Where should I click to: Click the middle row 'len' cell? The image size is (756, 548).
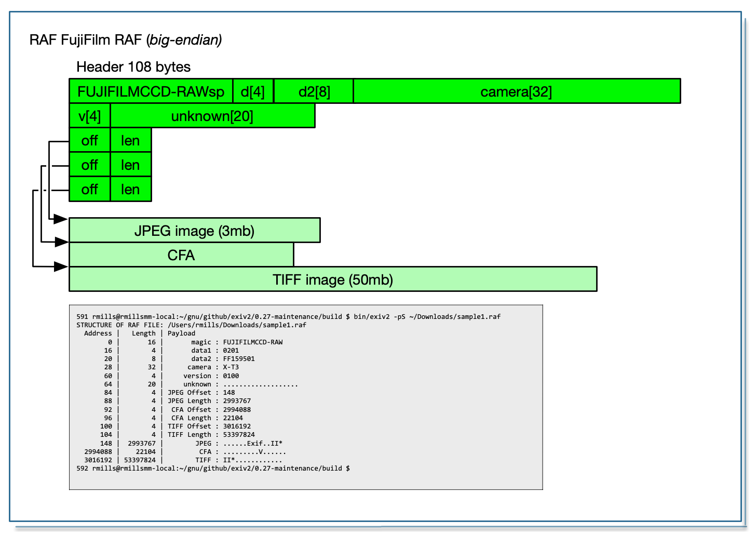[130, 165]
